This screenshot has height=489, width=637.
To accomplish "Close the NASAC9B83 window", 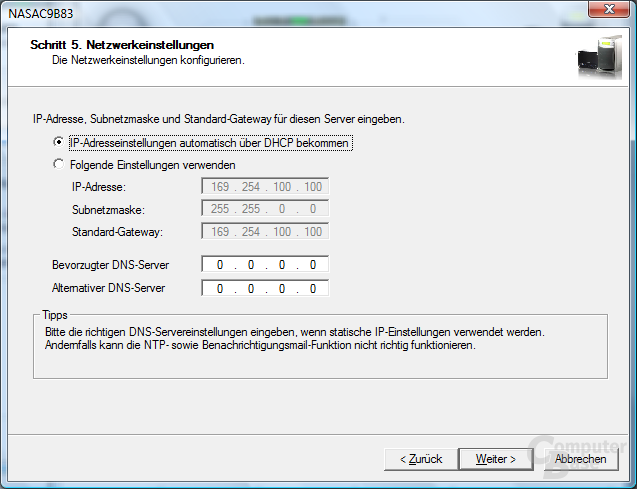I will [609, 9].
